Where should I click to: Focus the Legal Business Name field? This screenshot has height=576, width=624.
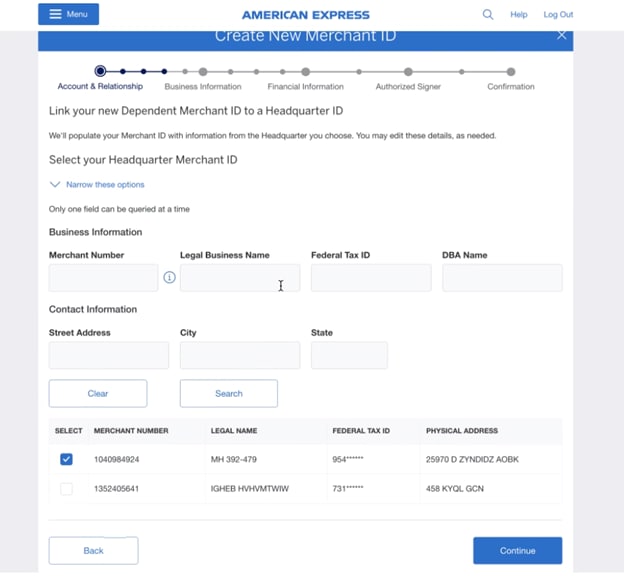[x=239, y=278]
